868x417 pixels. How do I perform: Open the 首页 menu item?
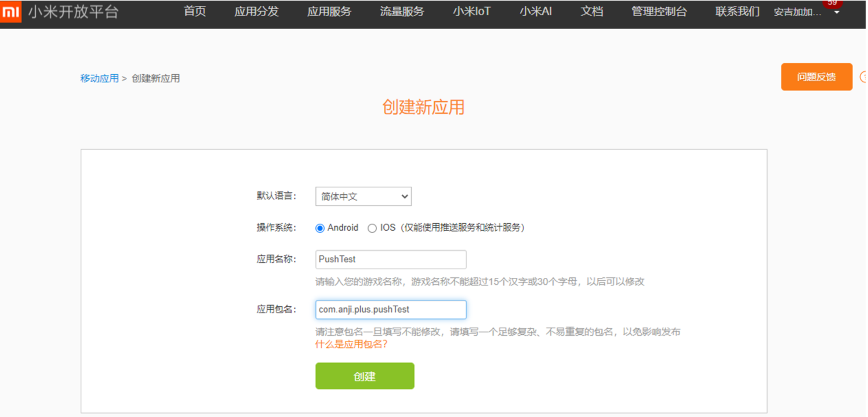pos(195,12)
